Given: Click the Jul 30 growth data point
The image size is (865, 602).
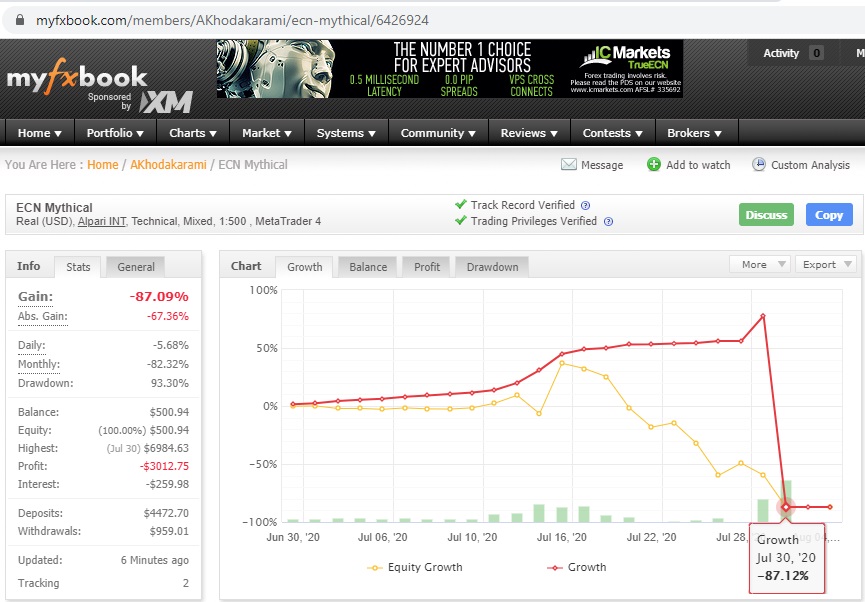Looking at the screenshot, I should coord(786,507).
